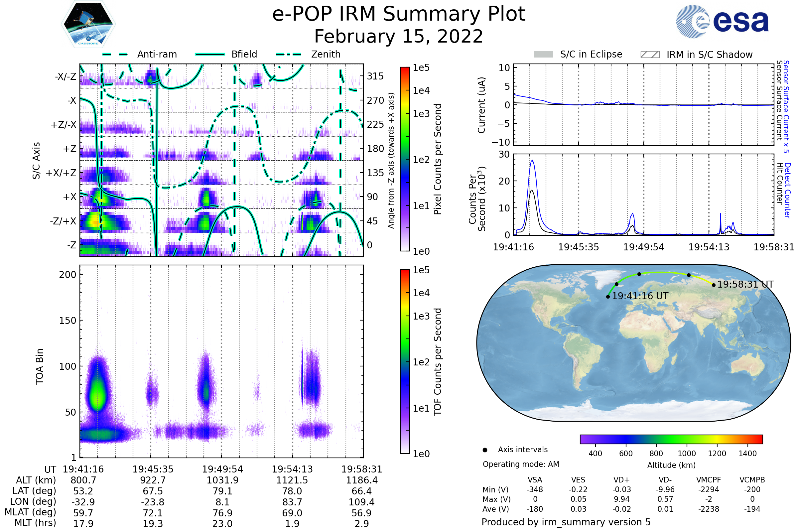Click the February 15, 2022 date heading

click(x=399, y=37)
